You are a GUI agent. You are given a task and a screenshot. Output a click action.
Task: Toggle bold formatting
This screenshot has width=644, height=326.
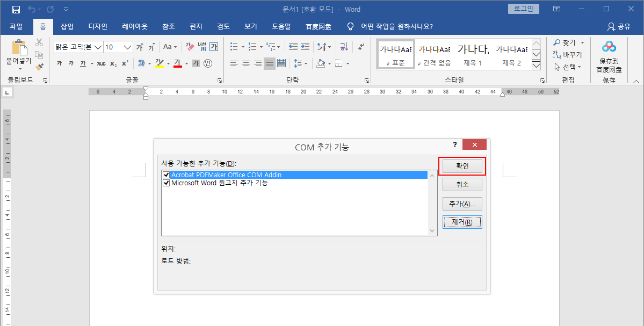click(59, 63)
